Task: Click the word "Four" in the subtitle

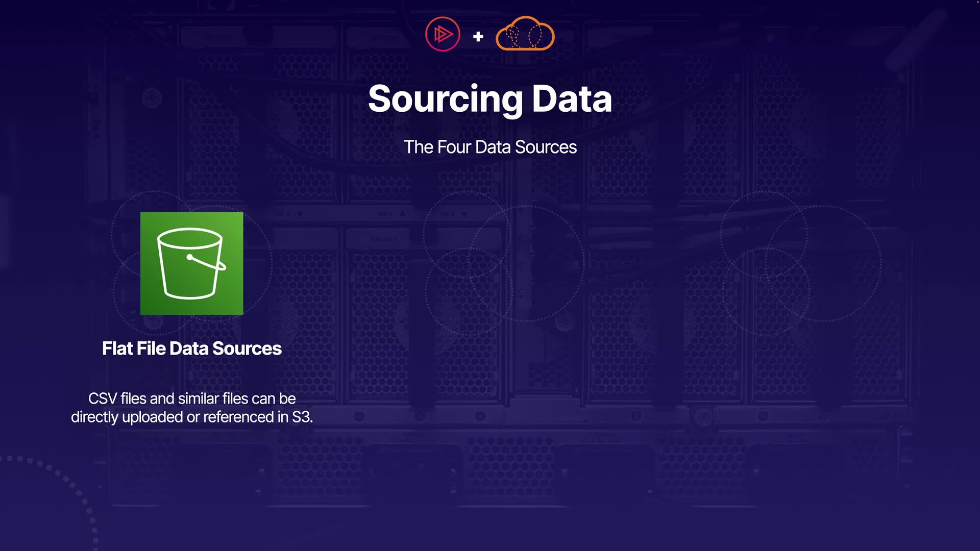Action: (454, 147)
